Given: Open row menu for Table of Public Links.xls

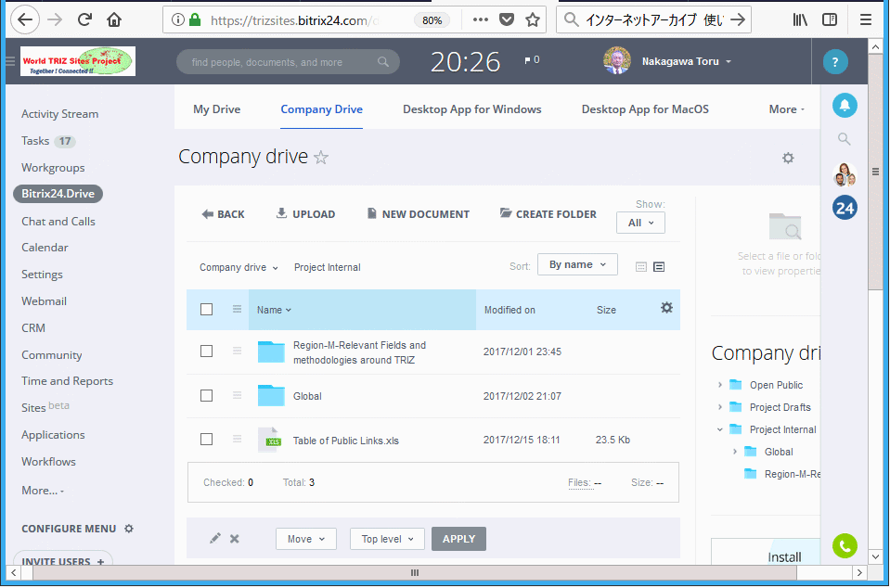Looking at the screenshot, I should click(x=237, y=439).
